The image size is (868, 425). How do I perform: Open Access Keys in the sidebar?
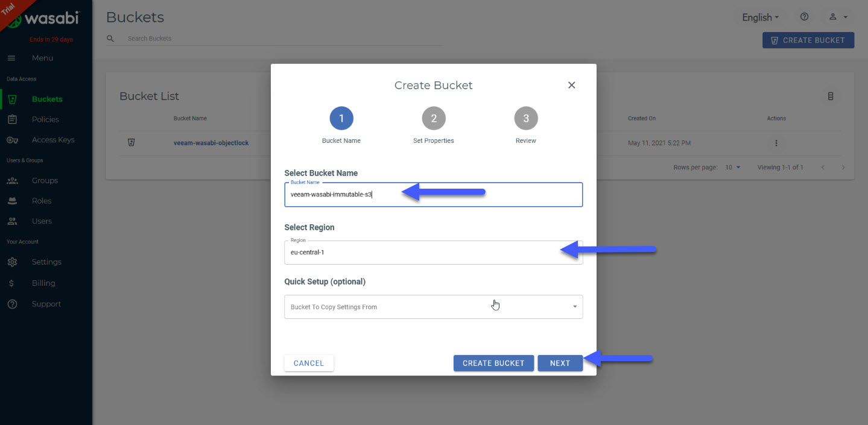(53, 140)
